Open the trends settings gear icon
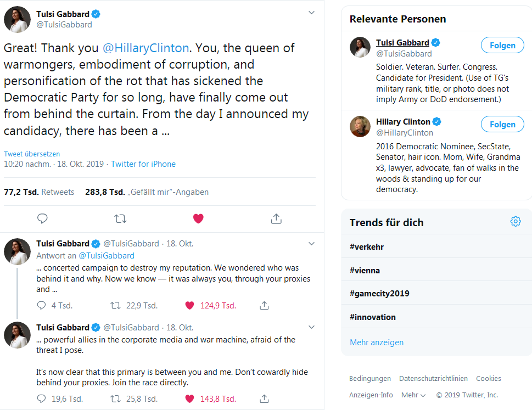The width and height of the screenshot is (532, 410). [x=515, y=222]
